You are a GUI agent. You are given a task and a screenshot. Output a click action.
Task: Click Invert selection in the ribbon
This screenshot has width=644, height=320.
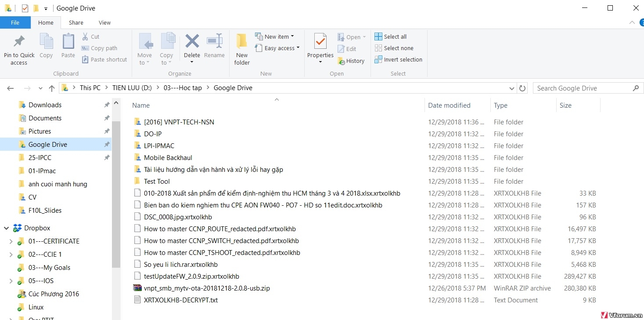pyautogui.click(x=399, y=59)
